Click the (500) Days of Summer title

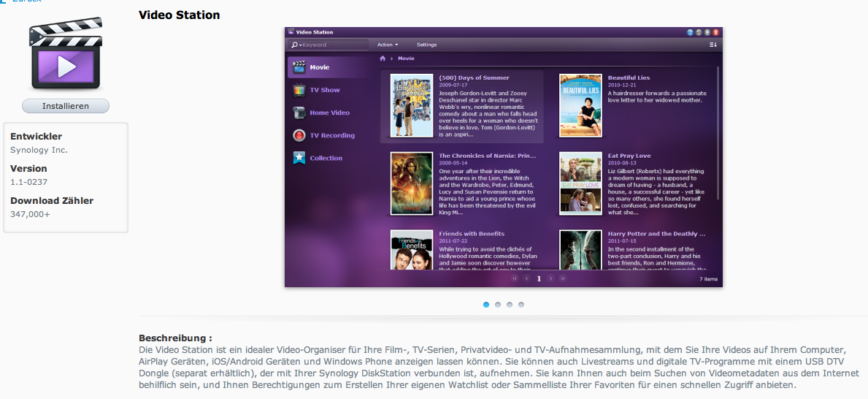474,77
